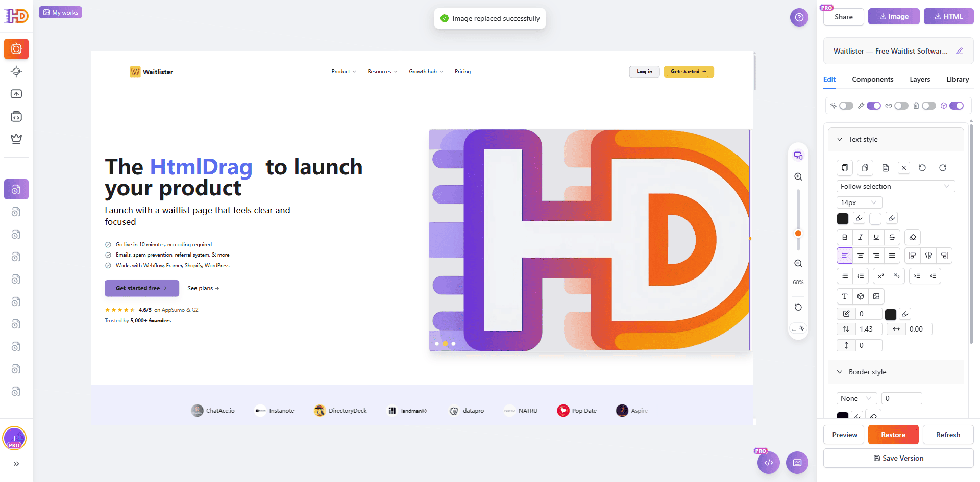Collapse the Text style section
This screenshot has height=482, width=980.
pos(840,139)
